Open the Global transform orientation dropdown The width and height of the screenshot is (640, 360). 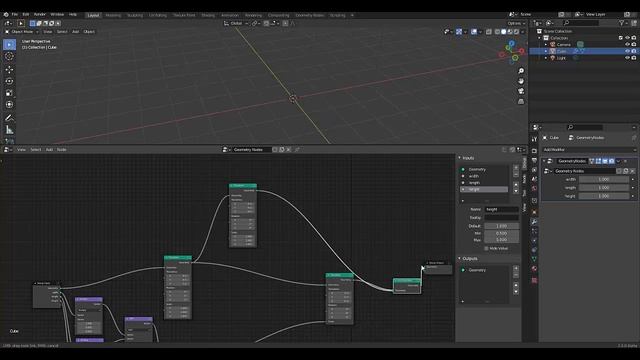click(236, 24)
